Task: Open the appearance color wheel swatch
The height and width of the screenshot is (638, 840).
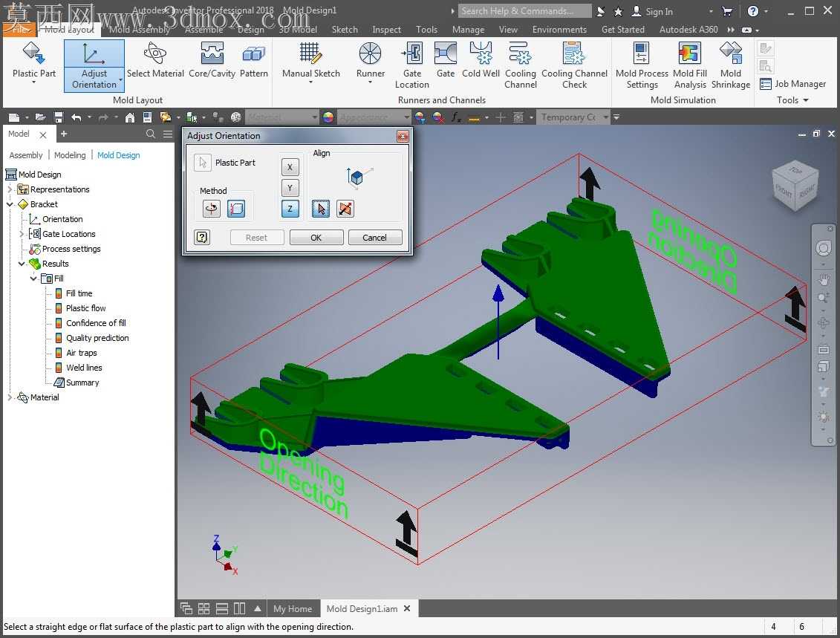Action: 328,117
